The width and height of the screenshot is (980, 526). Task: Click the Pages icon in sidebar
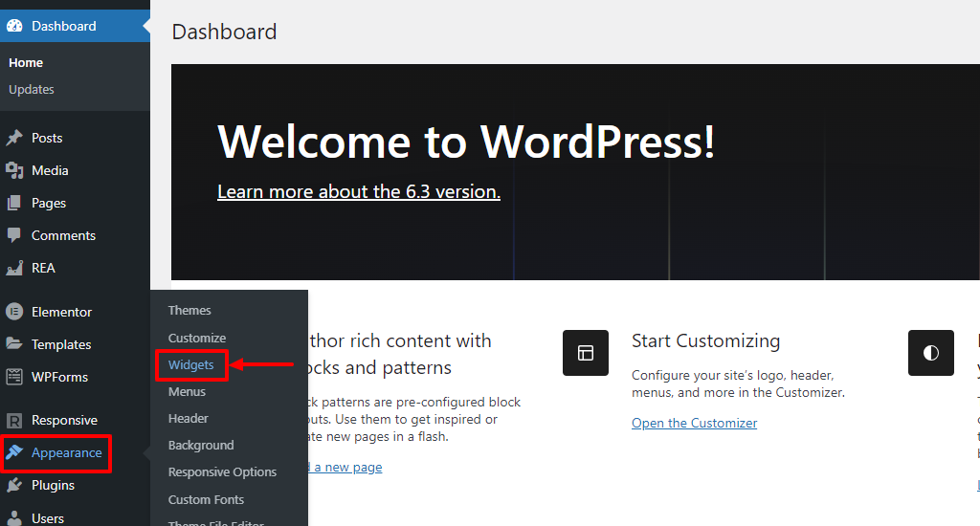click(14, 203)
